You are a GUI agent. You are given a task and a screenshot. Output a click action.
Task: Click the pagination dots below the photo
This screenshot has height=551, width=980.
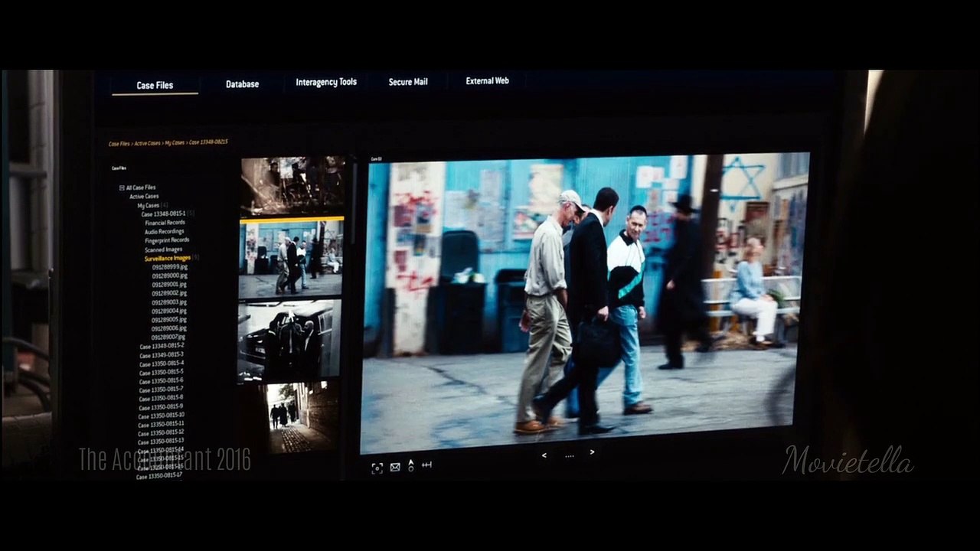click(569, 455)
